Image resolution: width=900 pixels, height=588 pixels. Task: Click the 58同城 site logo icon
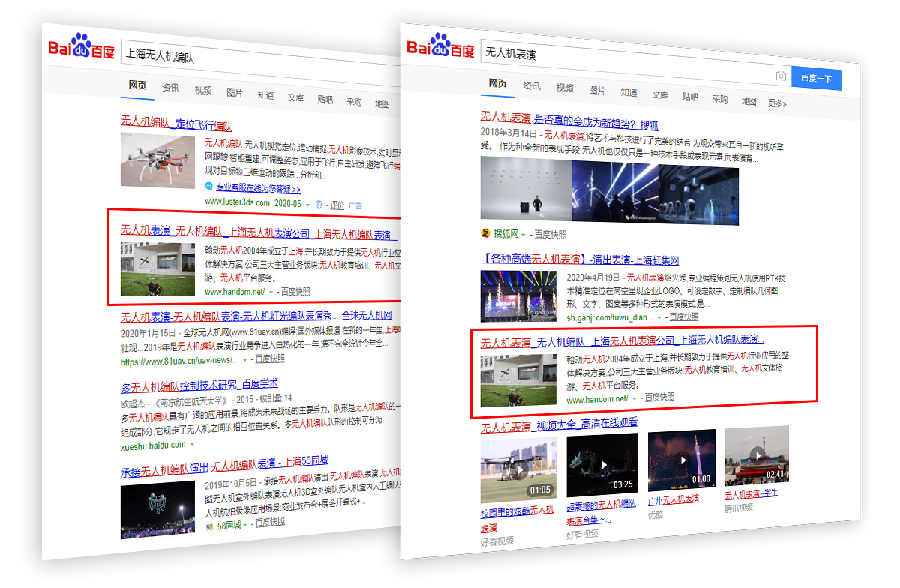coord(210,526)
